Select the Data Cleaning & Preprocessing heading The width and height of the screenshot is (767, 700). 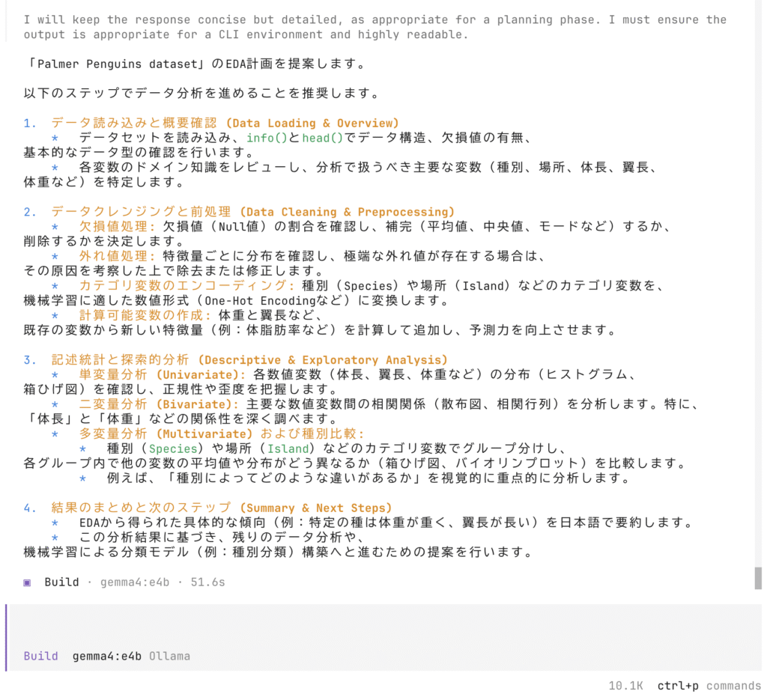[252, 212]
